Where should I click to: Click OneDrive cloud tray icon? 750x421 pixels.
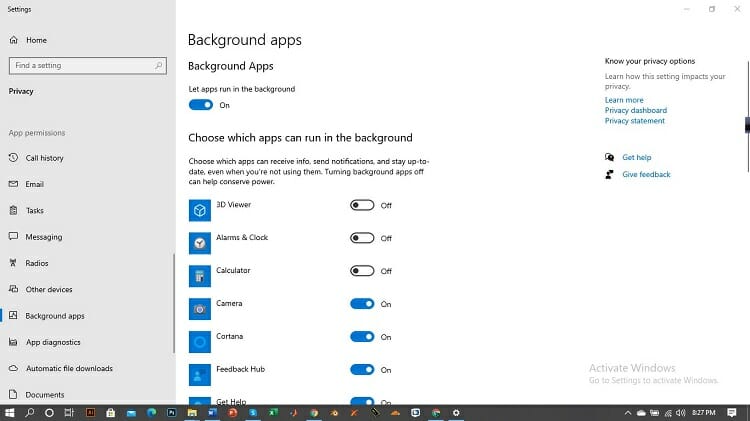click(641, 412)
